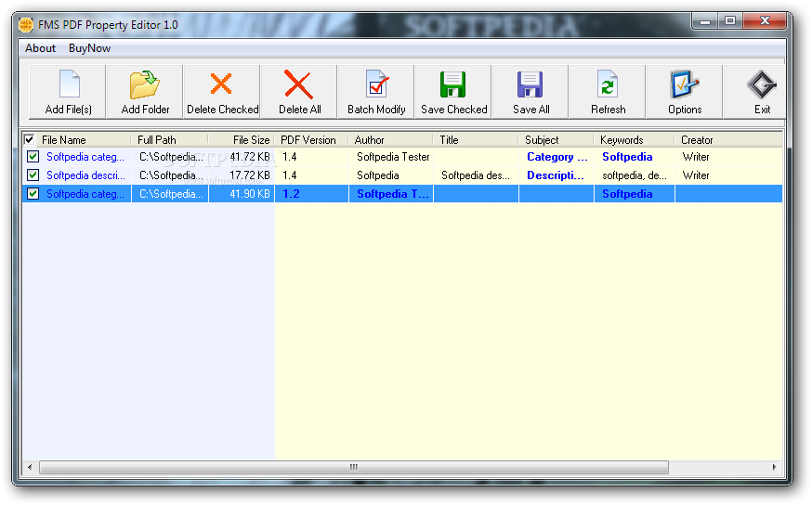
Task: Click the Softpedia des... title cell
Action: [476, 175]
